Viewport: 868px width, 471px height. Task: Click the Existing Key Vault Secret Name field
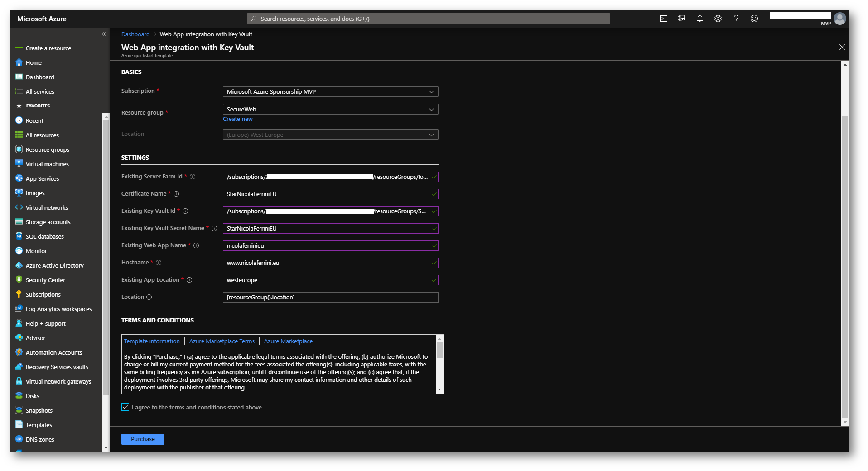coord(330,228)
